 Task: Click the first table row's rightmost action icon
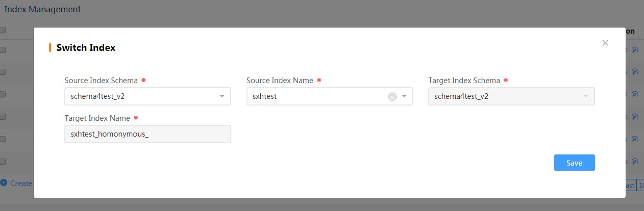[635, 49]
